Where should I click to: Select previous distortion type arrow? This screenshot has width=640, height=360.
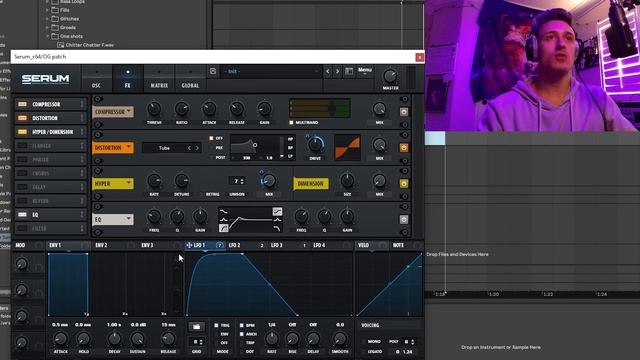[x=189, y=148]
